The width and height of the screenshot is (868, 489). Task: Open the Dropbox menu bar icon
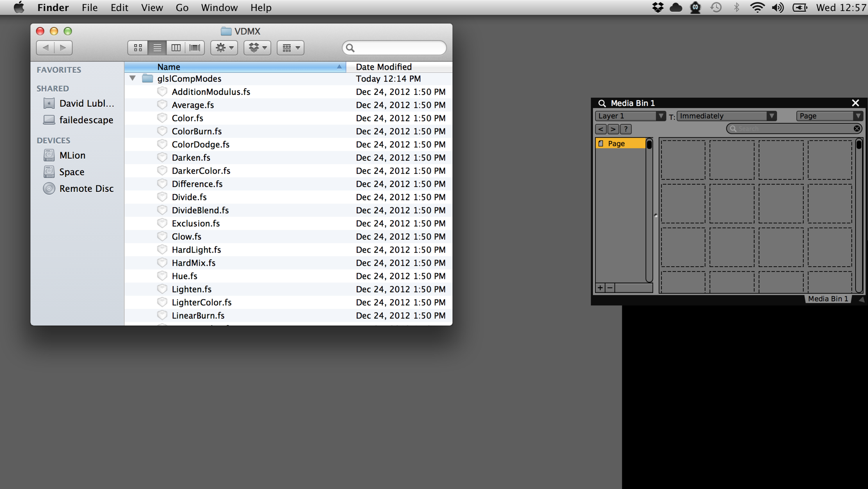click(658, 8)
